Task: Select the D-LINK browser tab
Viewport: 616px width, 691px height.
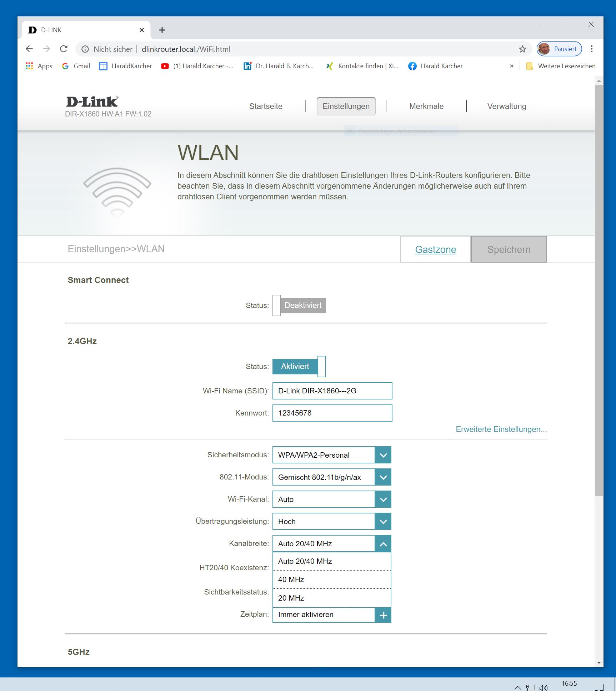Action: pyautogui.click(x=86, y=30)
